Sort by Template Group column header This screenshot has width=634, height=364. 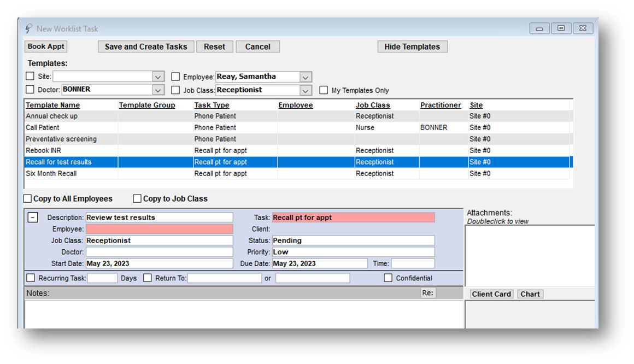(147, 105)
